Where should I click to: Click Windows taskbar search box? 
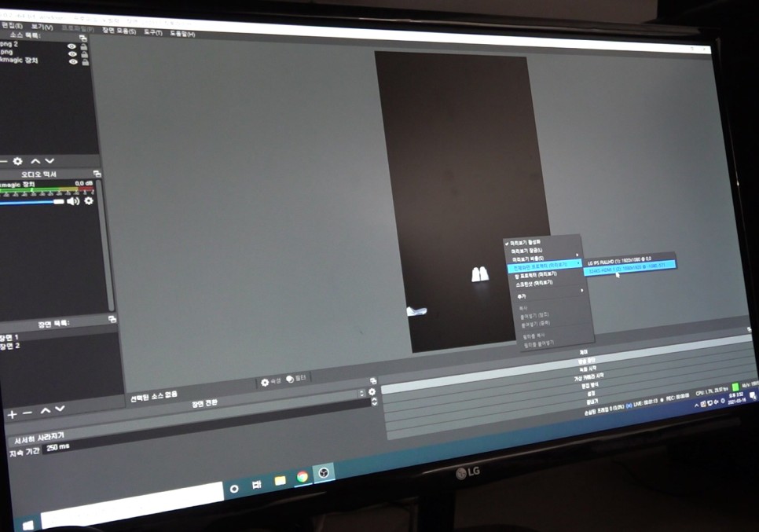132,505
